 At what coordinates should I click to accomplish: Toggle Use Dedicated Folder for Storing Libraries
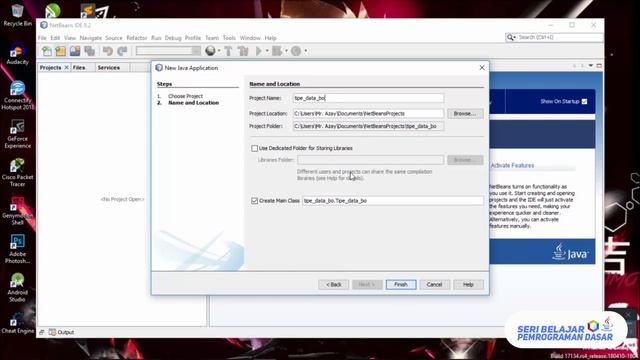click(255, 148)
